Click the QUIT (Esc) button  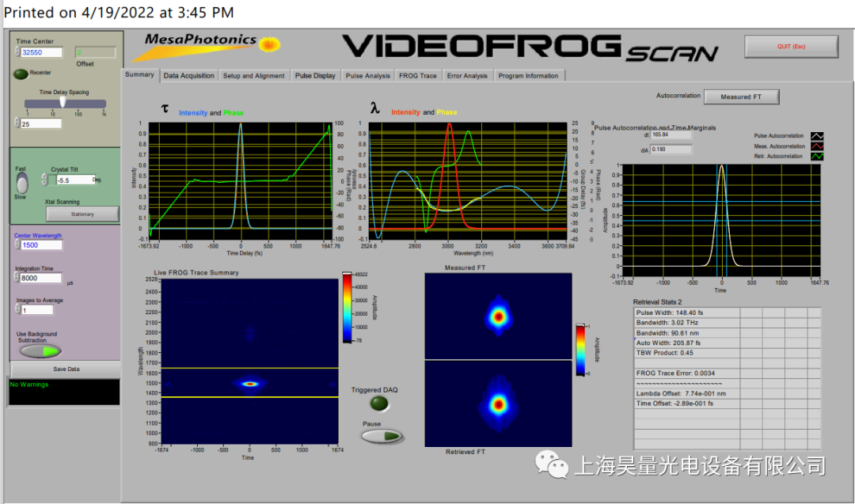[x=791, y=47]
